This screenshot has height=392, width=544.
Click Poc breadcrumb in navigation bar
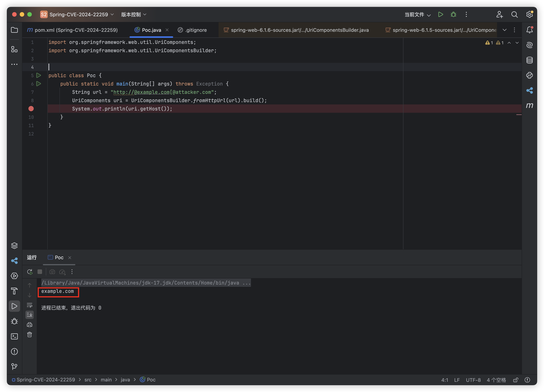click(148, 380)
